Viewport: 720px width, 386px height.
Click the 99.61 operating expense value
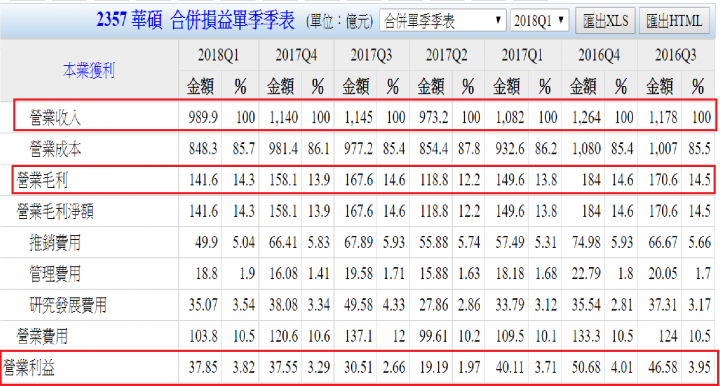(x=433, y=336)
